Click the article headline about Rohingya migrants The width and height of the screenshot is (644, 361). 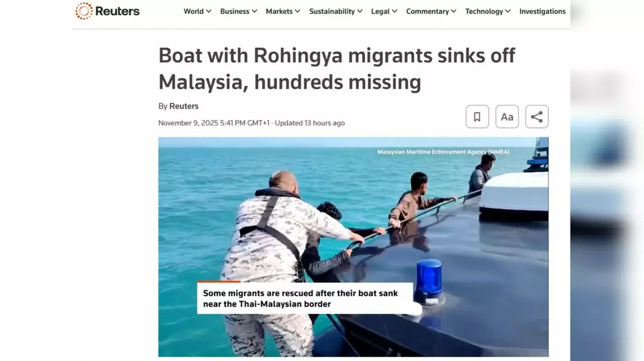point(337,69)
